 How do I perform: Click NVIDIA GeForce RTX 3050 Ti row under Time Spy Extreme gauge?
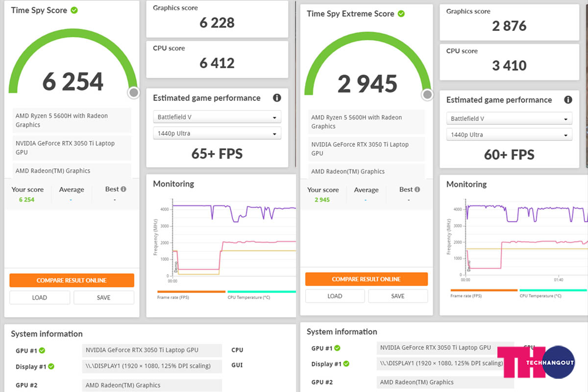(x=367, y=149)
